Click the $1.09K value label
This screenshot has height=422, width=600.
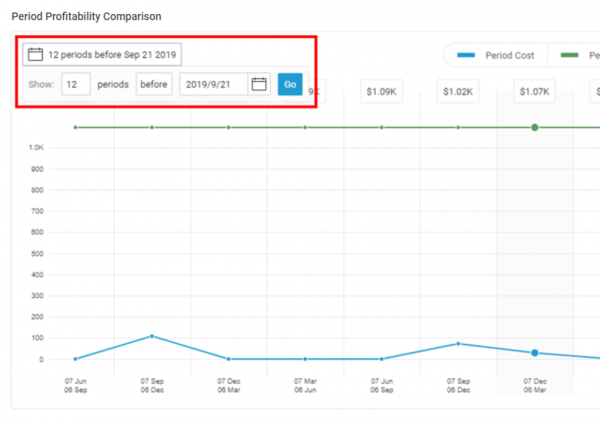point(381,92)
